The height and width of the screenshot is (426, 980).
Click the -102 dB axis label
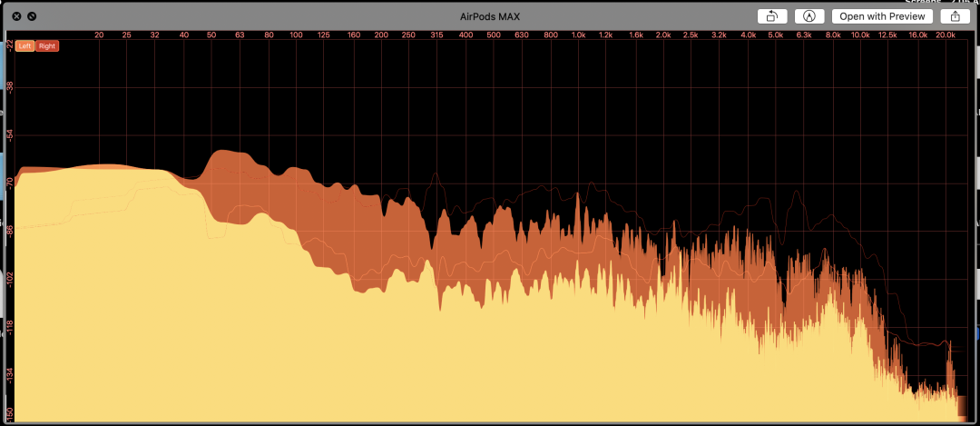point(10,278)
